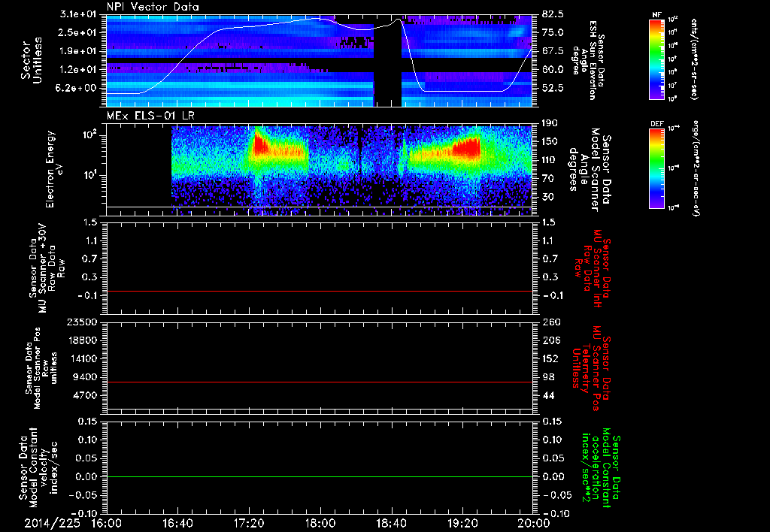The height and width of the screenshot is (532, 770).
Task: Click the "19:20" time tick label
Action: coord(462,524)
